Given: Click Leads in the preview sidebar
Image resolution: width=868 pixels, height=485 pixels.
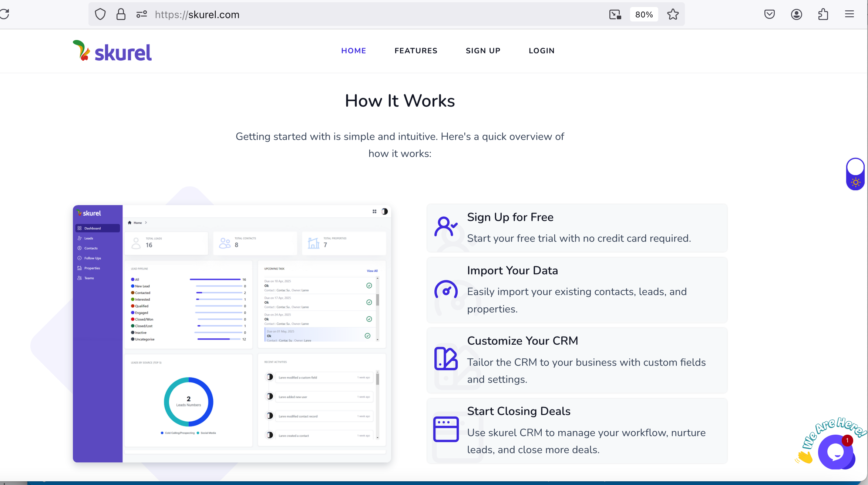Looking at the screenshot, I should pos(88,238).
